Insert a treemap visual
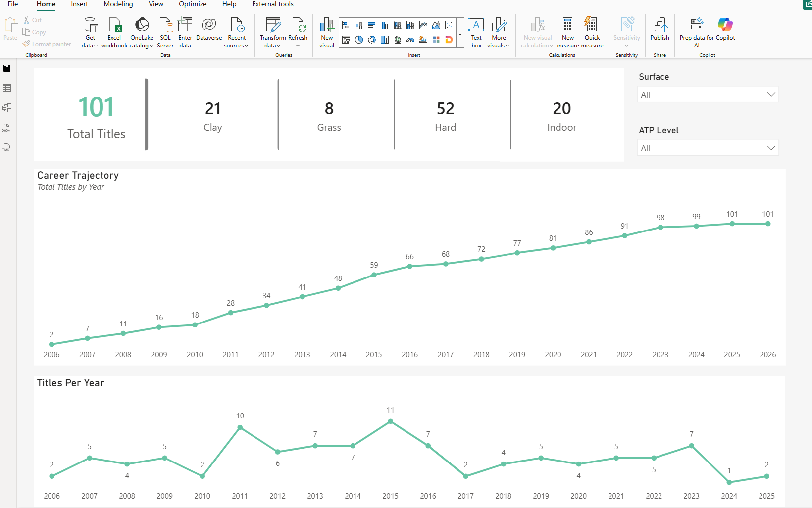This screenshot has height=508, width=812. pos(385,40)
